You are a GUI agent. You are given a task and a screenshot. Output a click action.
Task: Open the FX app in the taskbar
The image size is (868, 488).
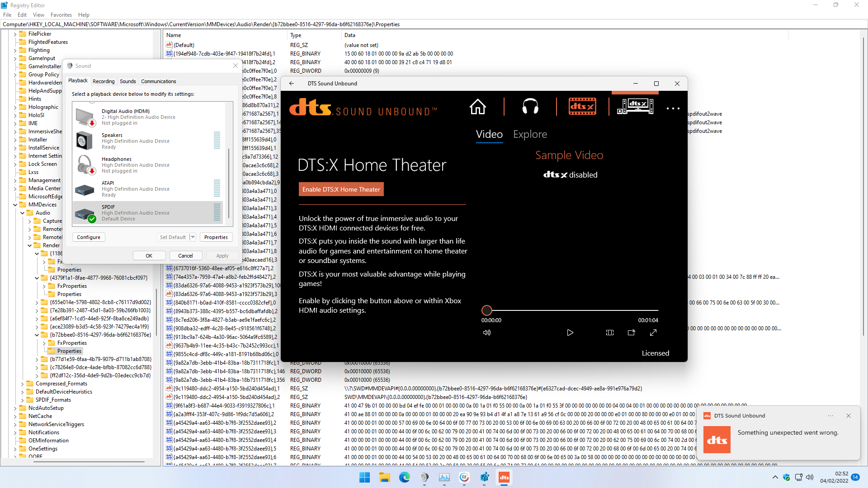464,477
